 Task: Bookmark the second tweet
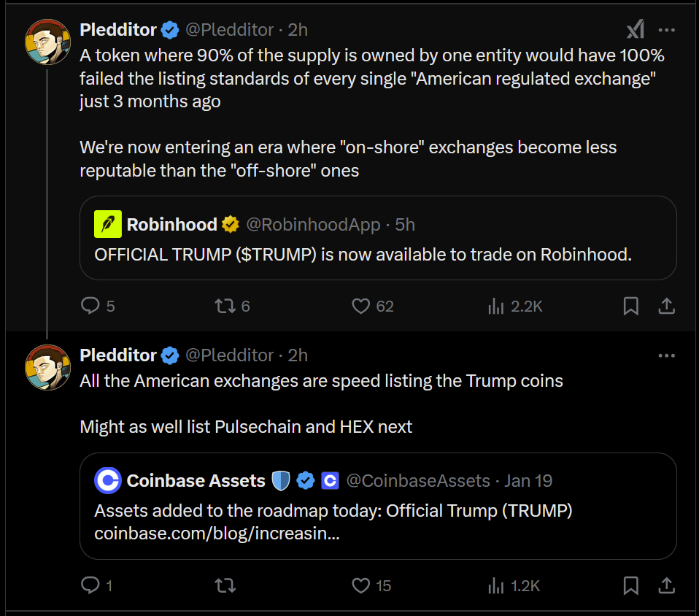tap(630, 585)
